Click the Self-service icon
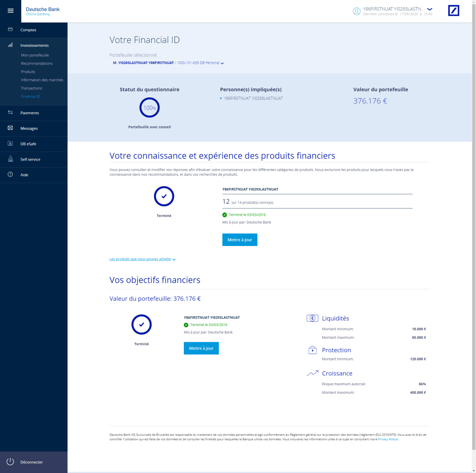 coord(10,159)
